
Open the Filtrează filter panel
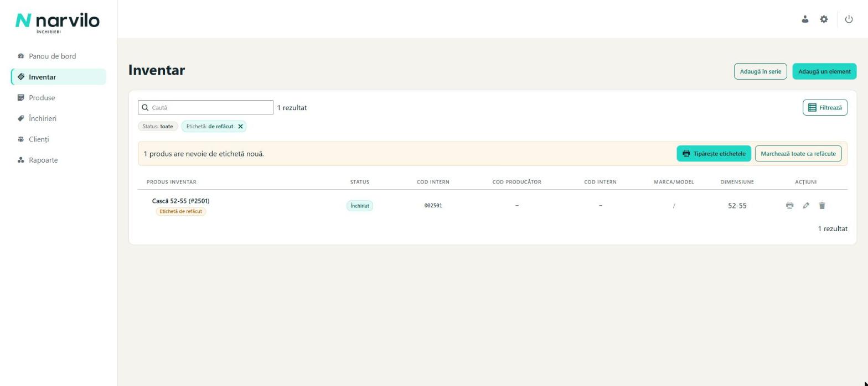(x=825, y=108)
